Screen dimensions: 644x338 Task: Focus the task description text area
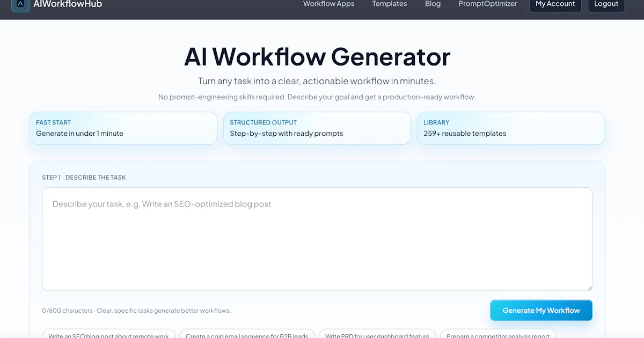[317, 239]
